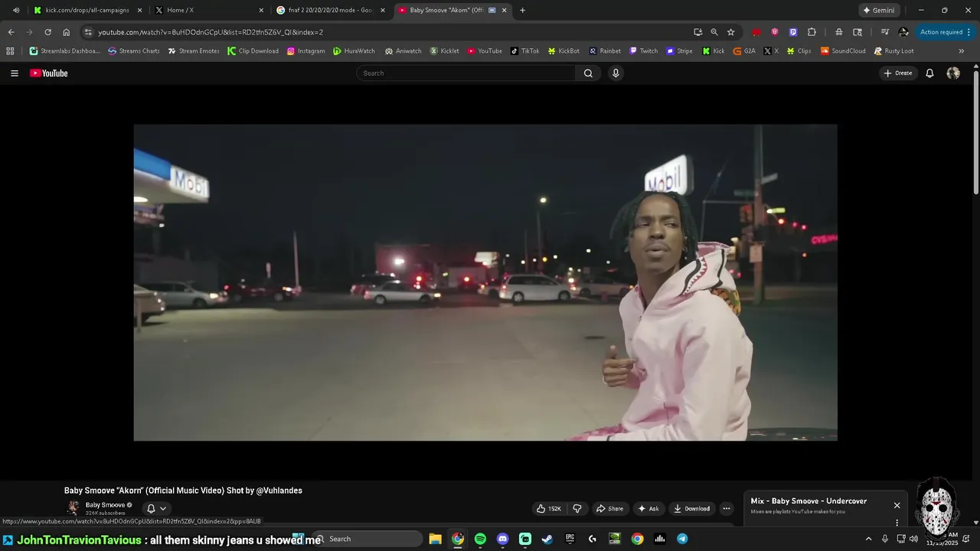Click the Baby Smoove channel name
The height and width of the screenshot is (551, 980).
105,505
